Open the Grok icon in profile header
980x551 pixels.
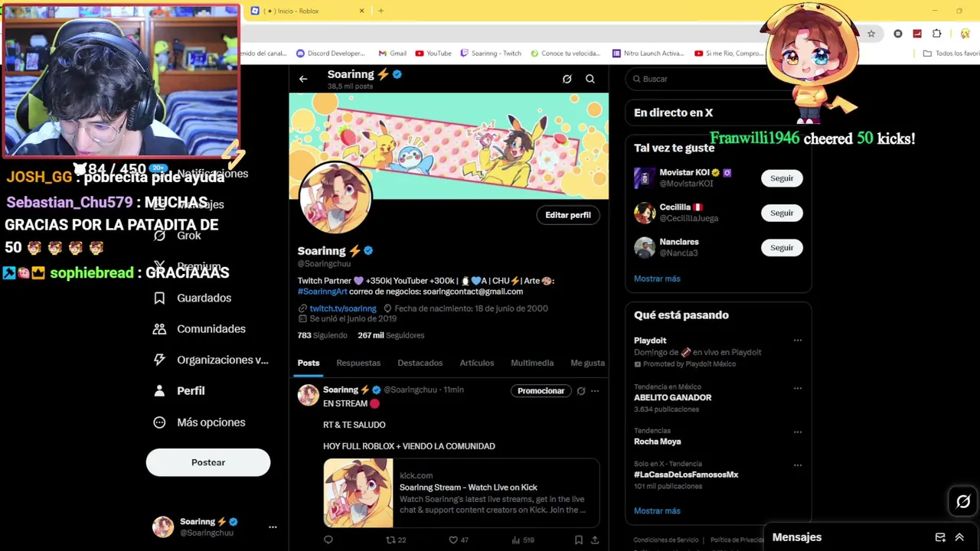[x=567, y=79]
